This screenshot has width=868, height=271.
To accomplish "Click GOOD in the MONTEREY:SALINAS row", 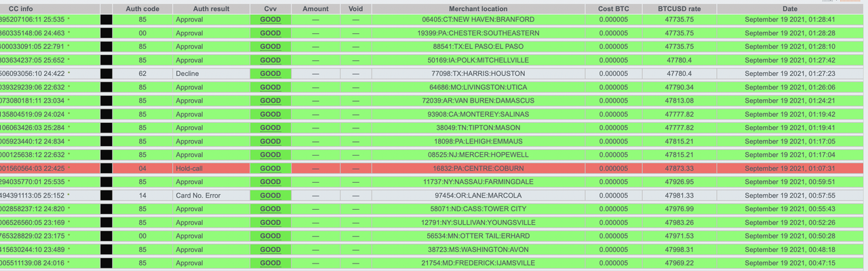I will point(271,114).
